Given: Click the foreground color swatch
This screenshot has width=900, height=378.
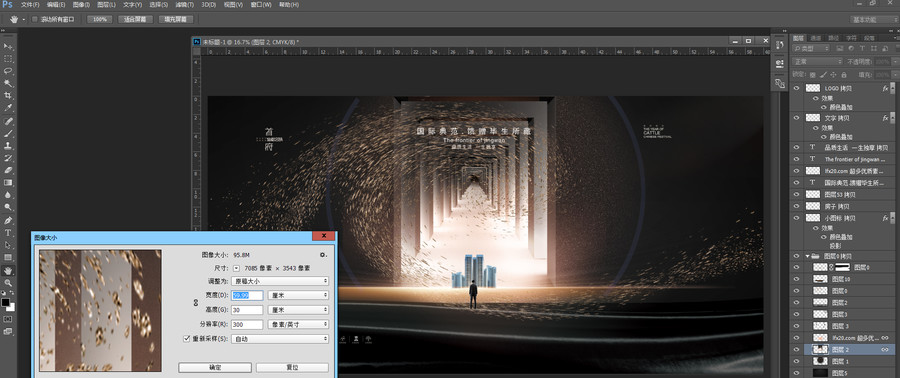Looking at the screenshot, I should pos(6,302).
